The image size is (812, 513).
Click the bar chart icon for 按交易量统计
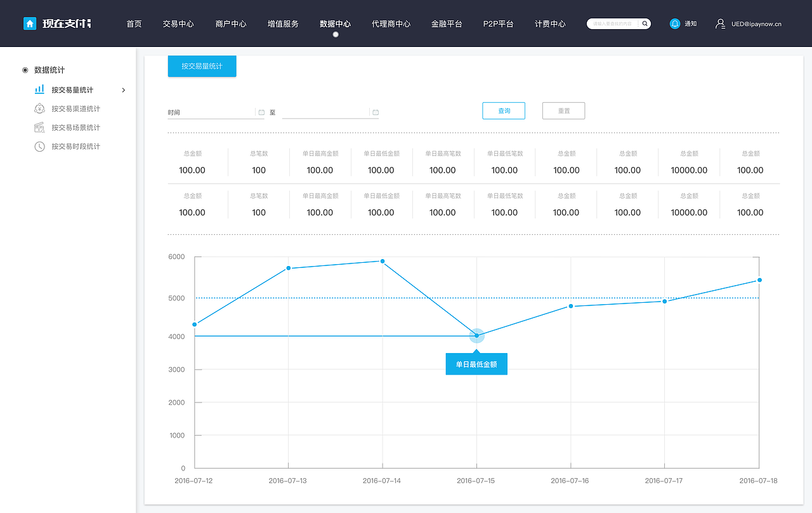point(39,90)
